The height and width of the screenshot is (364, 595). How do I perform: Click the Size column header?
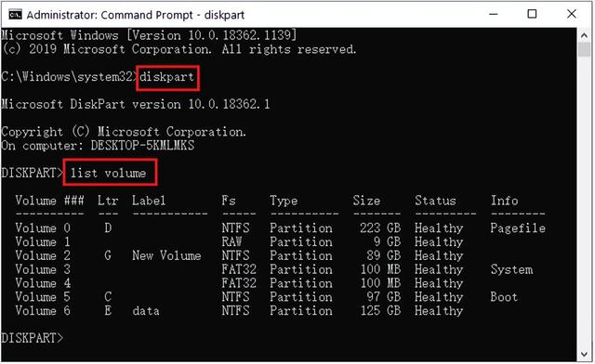coord(366,201)
